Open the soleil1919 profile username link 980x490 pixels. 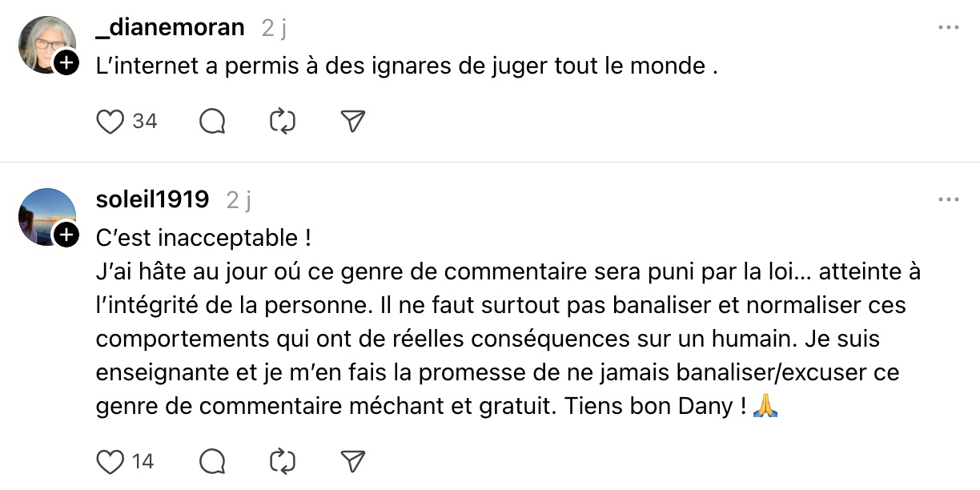pyautogui.click(x=152, y=199)
